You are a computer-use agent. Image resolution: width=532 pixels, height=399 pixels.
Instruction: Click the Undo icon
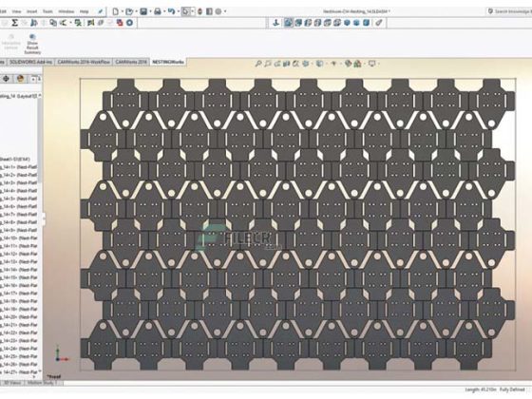point(171,11)
